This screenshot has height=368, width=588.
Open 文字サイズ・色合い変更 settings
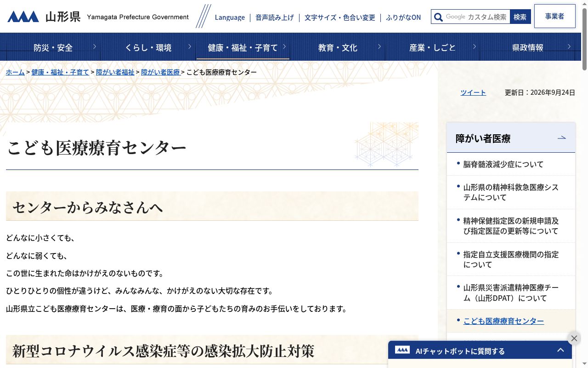(340, 17)
